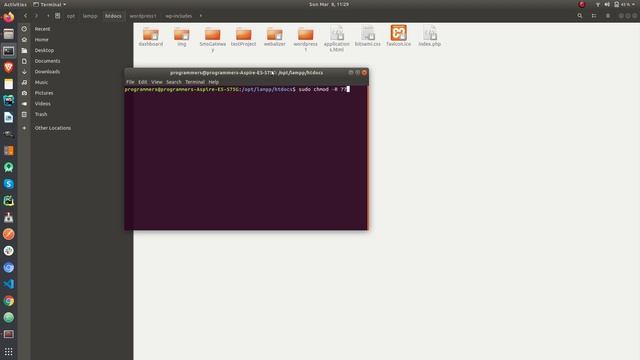Viewport: 640px width, 360px height.
Task: Go to lampp in path bar
Action: click(x=90, y=16)
